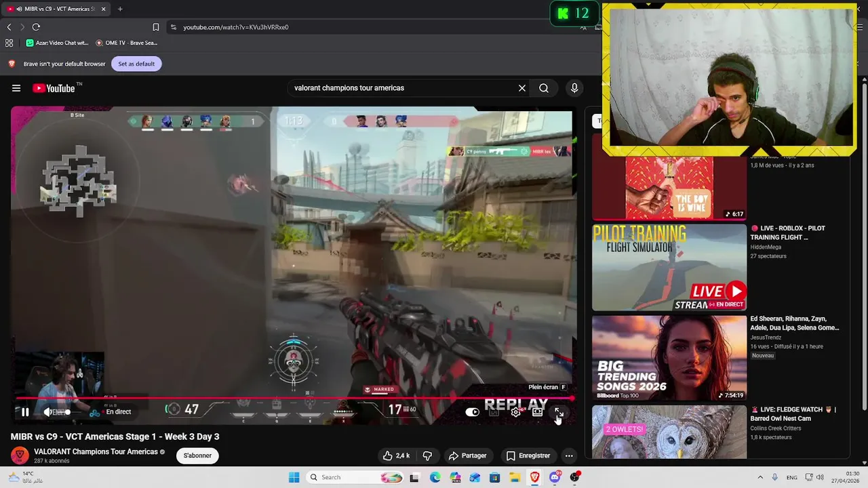The height and width of the screenshot is (488, 868).
Task: Enter full screen video mode
Action: click(559, 411)
